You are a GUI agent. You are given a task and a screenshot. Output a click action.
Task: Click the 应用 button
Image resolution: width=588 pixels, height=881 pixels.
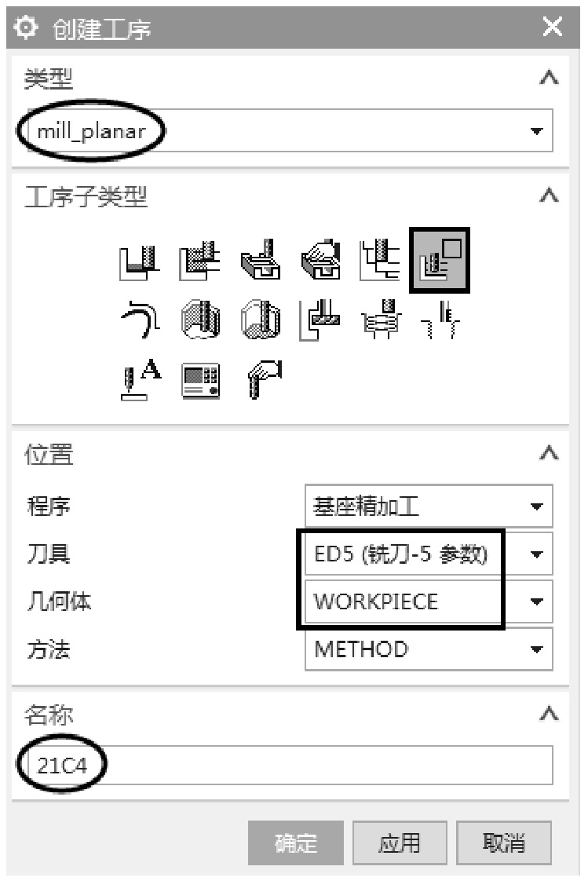(x=400, y=843)
